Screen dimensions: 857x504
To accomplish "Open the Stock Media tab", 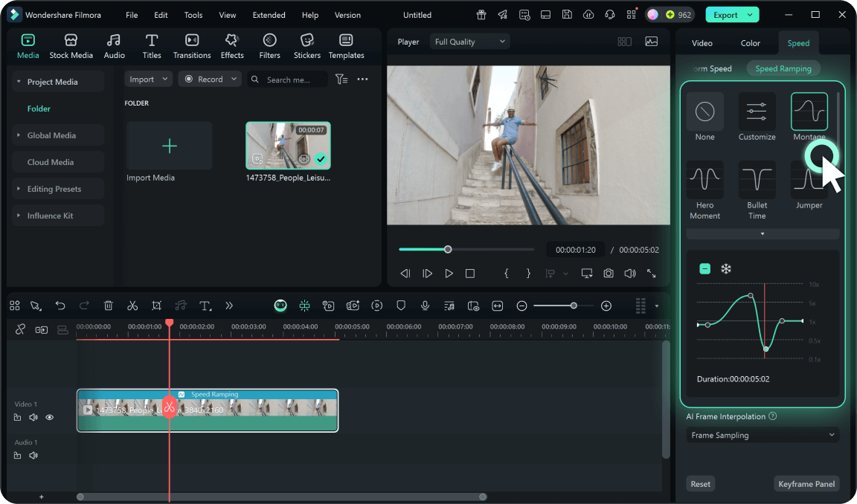I will pyautogui.click(x=71, y=46).
